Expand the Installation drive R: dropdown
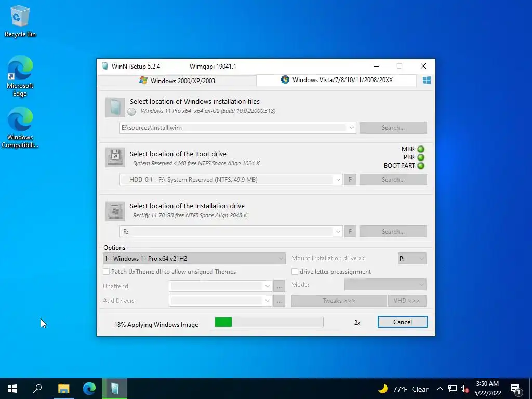 [338, 232]
